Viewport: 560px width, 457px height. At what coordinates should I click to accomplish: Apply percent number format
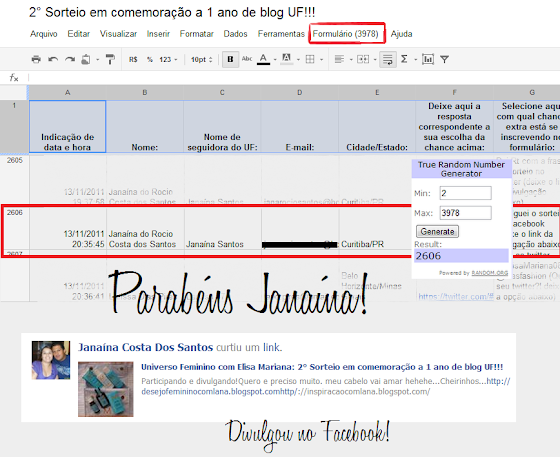pyautogui.click(x=150, y=60)
